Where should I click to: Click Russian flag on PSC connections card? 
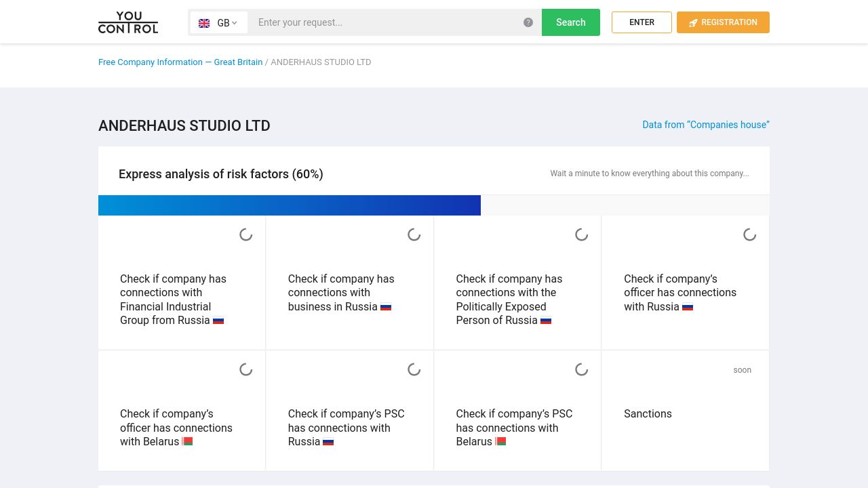coord(328,442)
